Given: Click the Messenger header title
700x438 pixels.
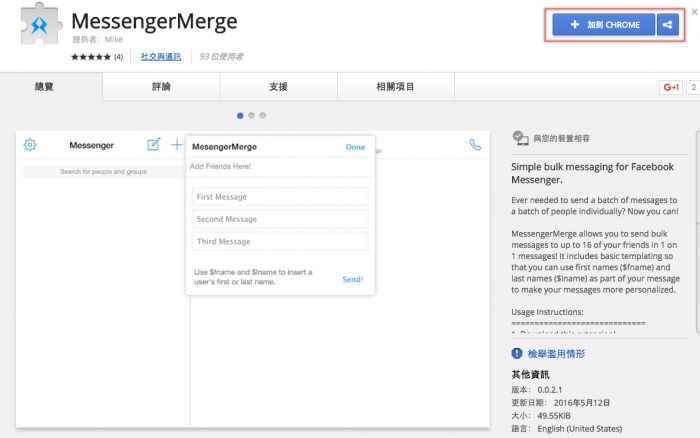Looking at the screenshot, I should point(92,145).
